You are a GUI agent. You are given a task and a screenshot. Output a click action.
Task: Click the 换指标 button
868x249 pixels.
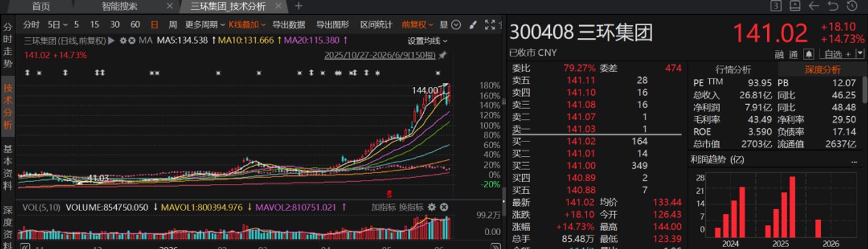click(x=411, y=207)
